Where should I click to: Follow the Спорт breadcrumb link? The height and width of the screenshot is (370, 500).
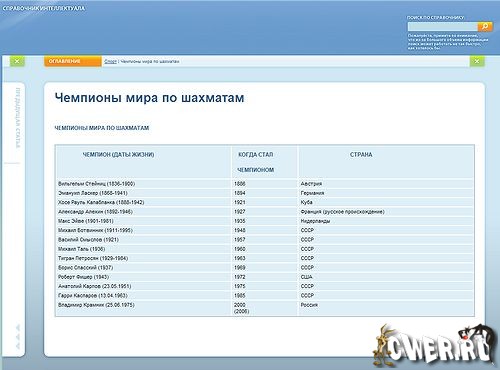click(x=110, y=61)
